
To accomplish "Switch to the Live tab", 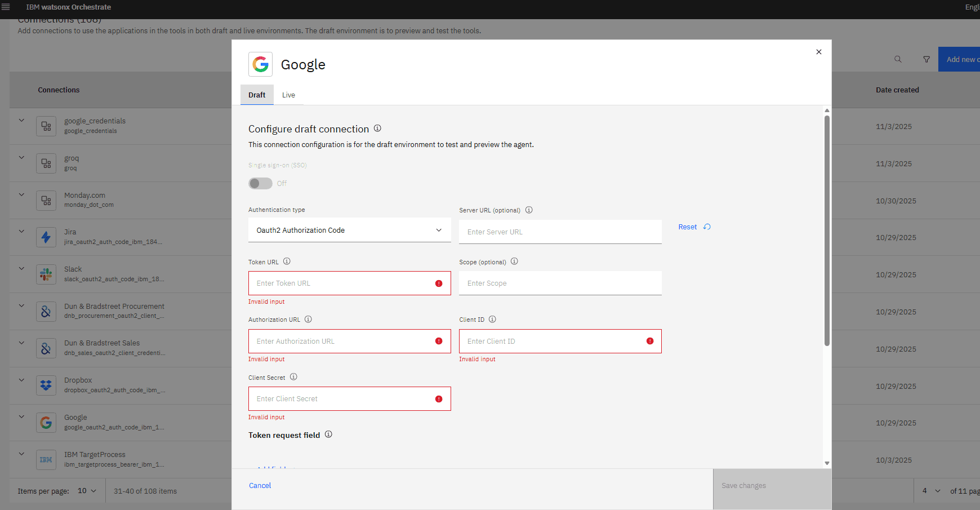I will click(x=288, y=95).
